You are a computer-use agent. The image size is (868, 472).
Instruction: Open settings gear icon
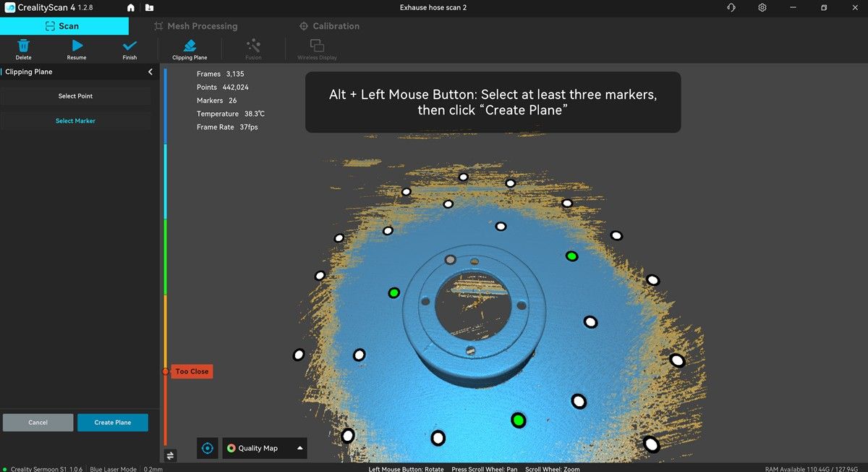tap(762, 8)
